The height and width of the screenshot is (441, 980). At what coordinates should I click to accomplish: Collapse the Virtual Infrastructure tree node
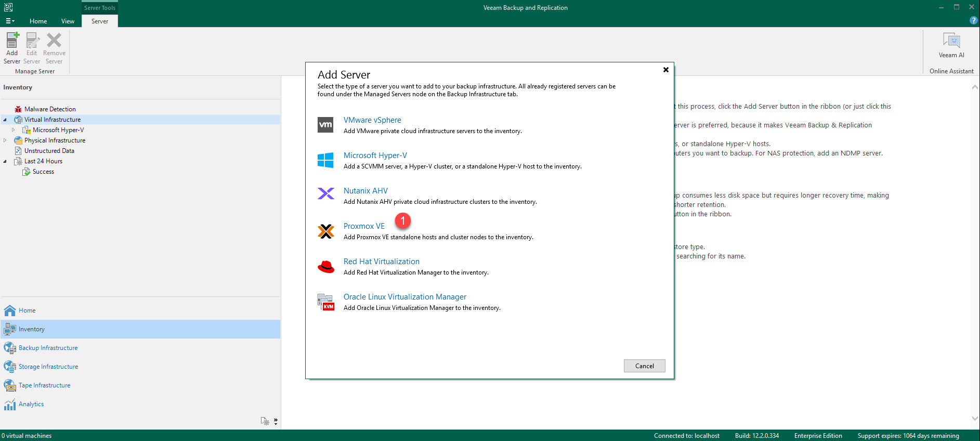point(5,120)
